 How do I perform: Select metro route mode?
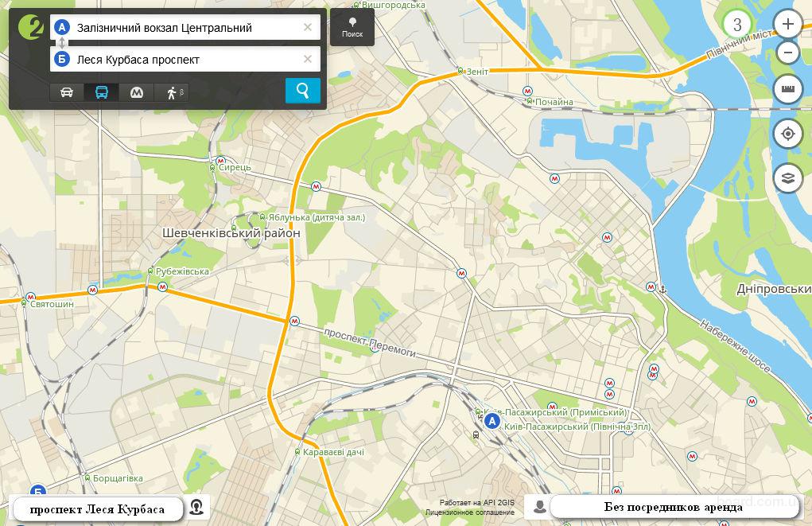pyautogui.click(x=137, y=92)
